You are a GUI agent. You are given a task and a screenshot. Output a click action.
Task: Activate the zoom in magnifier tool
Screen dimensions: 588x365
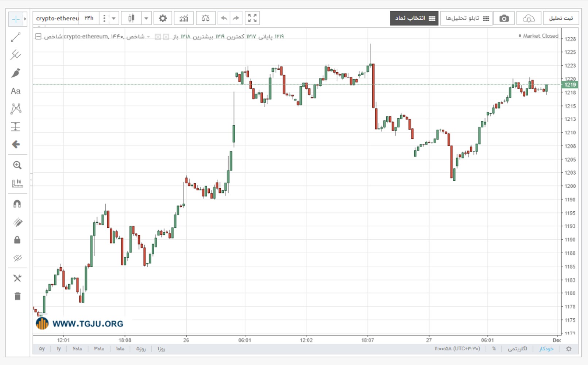click(17, 165)
